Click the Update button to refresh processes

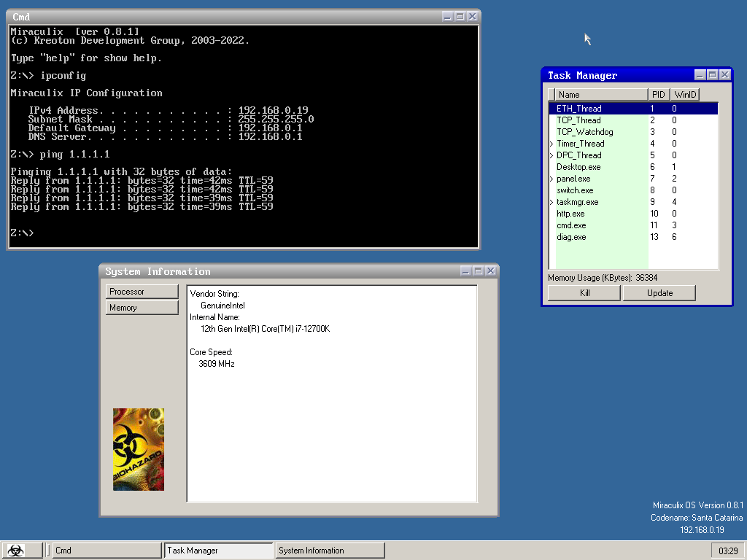659,293
